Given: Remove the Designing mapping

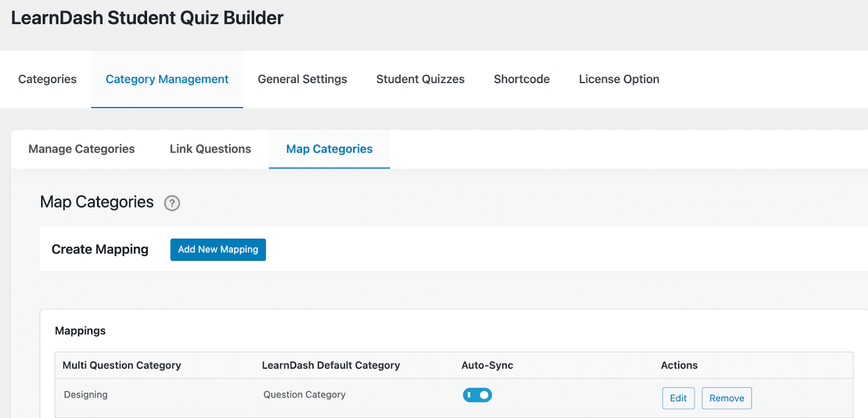Looking at the screenshot, I should point(727,398).
